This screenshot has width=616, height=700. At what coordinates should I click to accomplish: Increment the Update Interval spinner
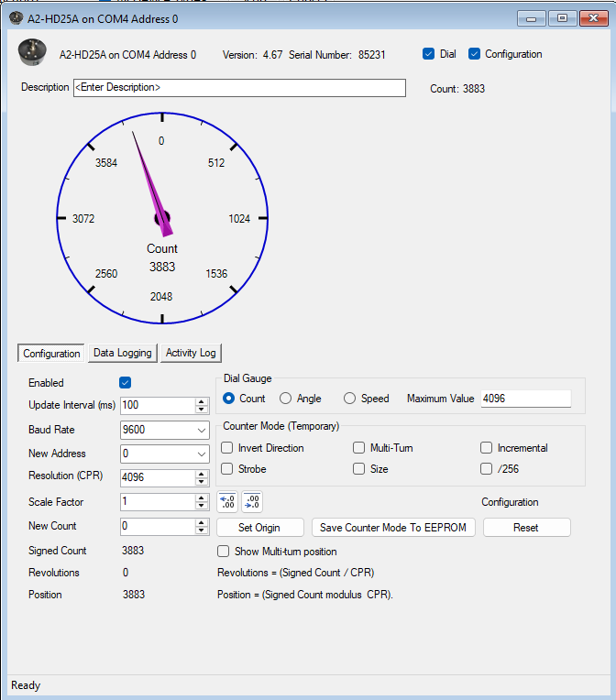(x=202, y=401)
